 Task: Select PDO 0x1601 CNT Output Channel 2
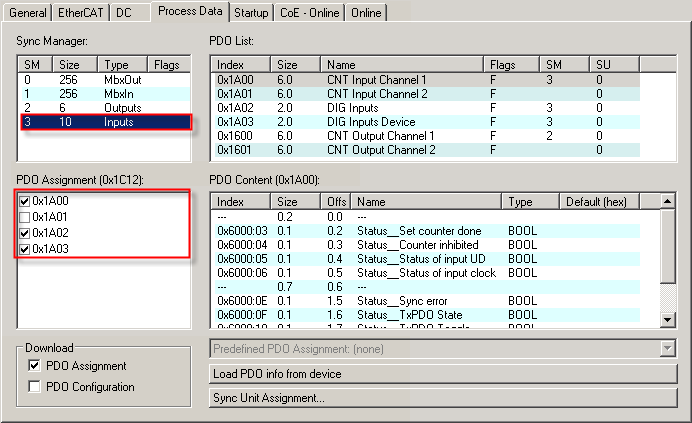(426, 150)
